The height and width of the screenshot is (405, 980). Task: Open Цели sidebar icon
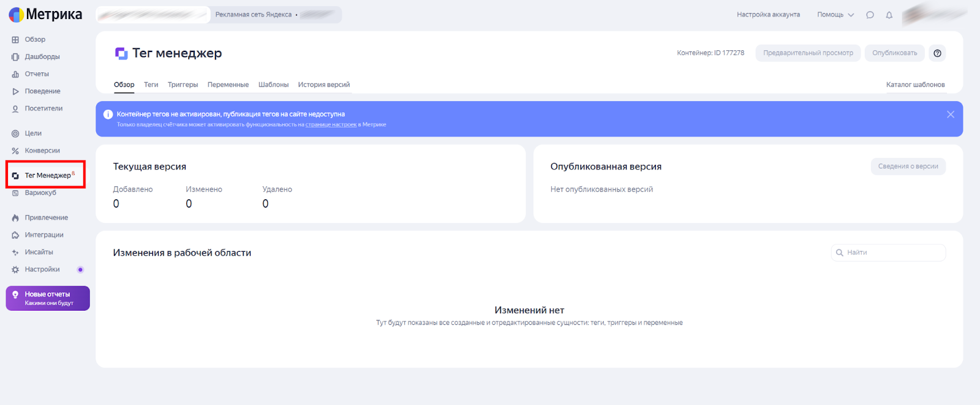pyautogui.click(x=15, y=134)
